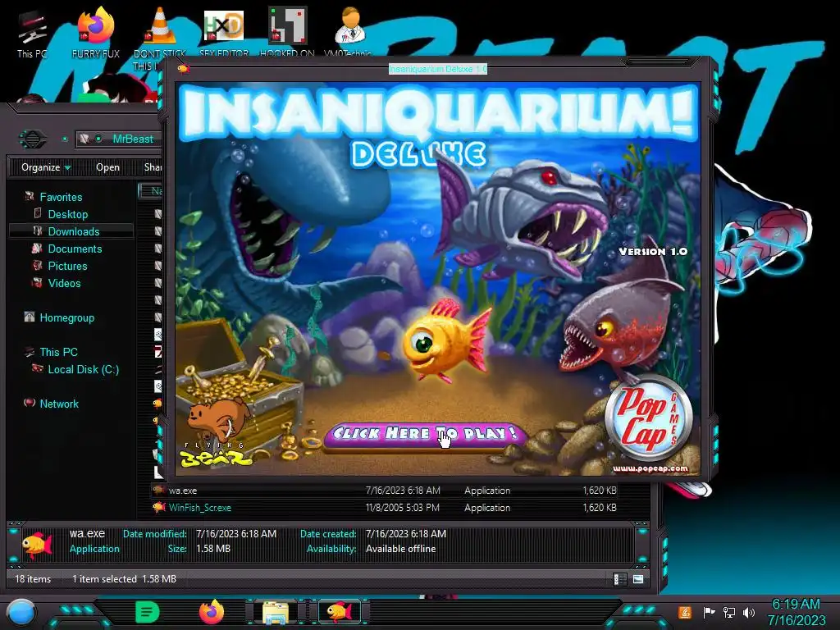840x630 pixels.
Task: Select Downloads in Explorer favorites
Action: 71,231
